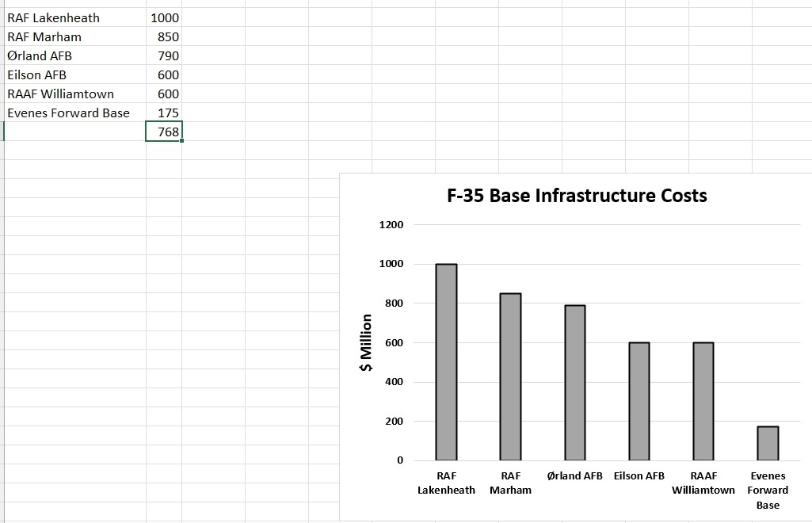Select the cell with value 175
This screenshot has width=812, height=523.
(164, 113)
